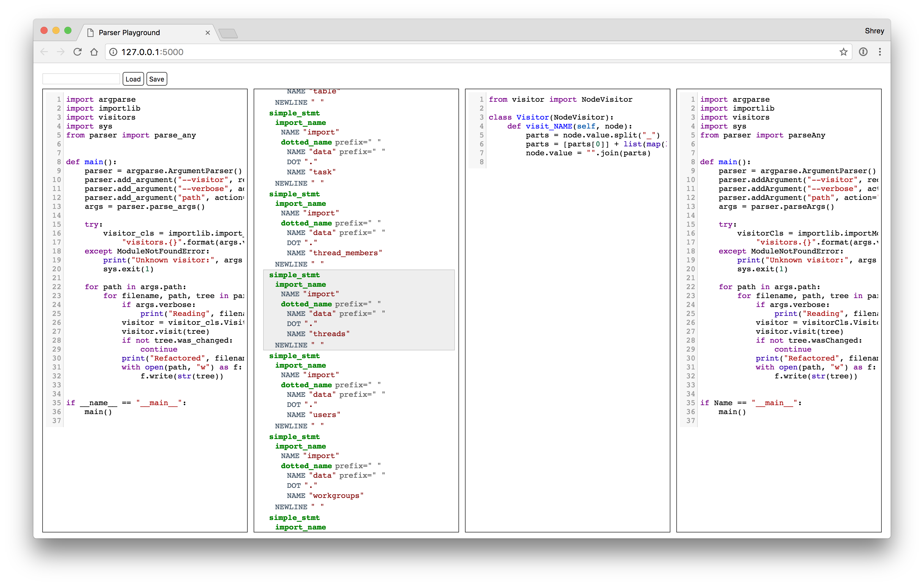Select highlighted simple_stmt node for threads import
This screenshot has height=586, width=924.
[x=294, y=275]
